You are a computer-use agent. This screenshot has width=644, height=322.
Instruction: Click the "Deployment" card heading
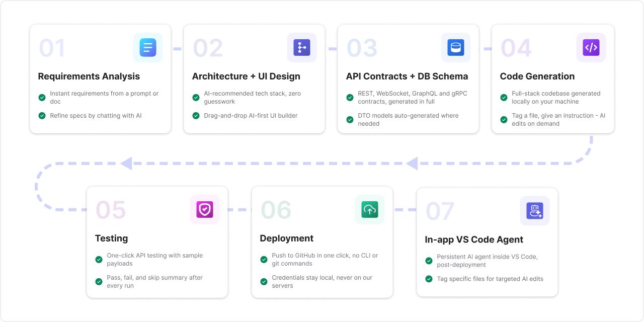click(287, 238)
